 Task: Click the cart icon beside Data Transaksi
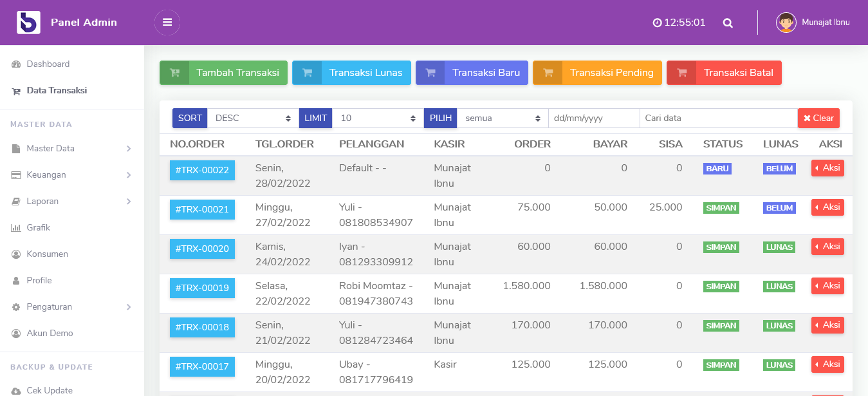tap(16, 91)
